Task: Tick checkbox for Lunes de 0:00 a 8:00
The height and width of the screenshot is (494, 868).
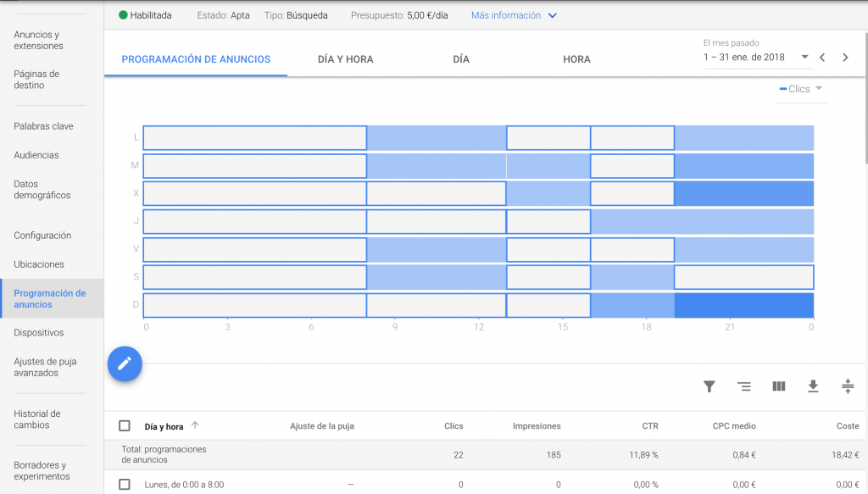Action: click(x=125, y=485)
